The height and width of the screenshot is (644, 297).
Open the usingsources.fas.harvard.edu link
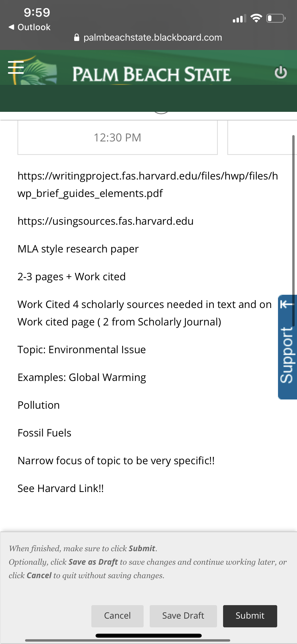tap(106, 221)
